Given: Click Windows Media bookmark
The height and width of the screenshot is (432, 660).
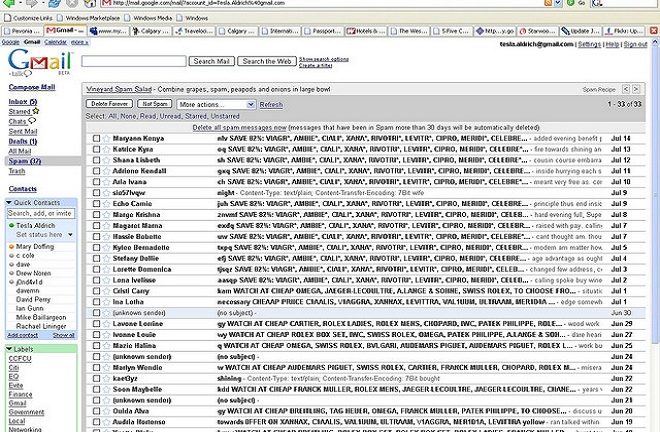Looking at the screenshot, I should tap(149, 18).
